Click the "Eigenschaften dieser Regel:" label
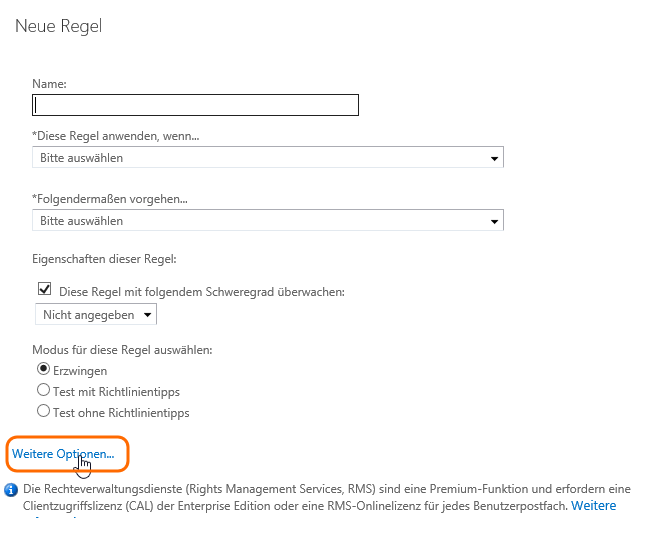 (x=104, y=259)
